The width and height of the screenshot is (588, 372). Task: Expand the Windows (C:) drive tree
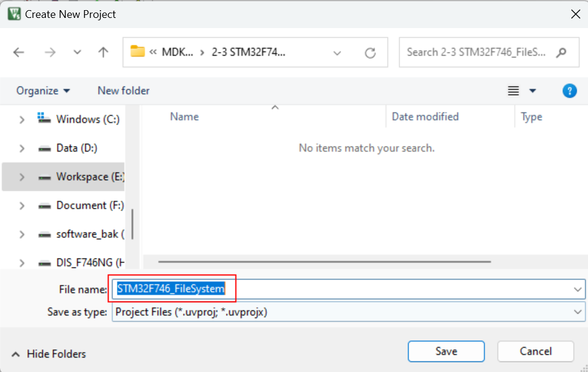[x=22, y=119]
